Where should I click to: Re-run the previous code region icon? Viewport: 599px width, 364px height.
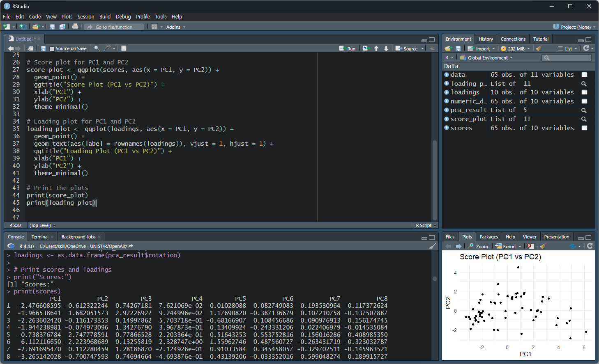pyautogui.click(x=366, y=48)
